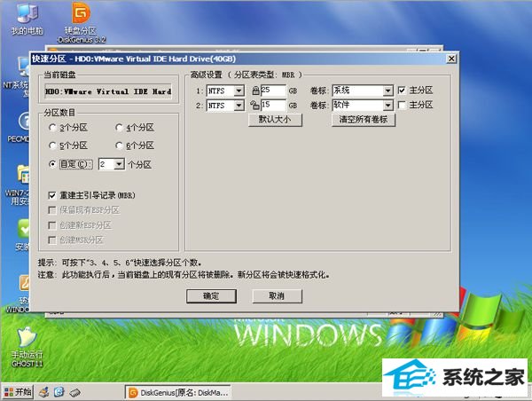Click the second quick launch icon in taskbar
The width and height of the screenshot is (532, 401).
(59, 392)
